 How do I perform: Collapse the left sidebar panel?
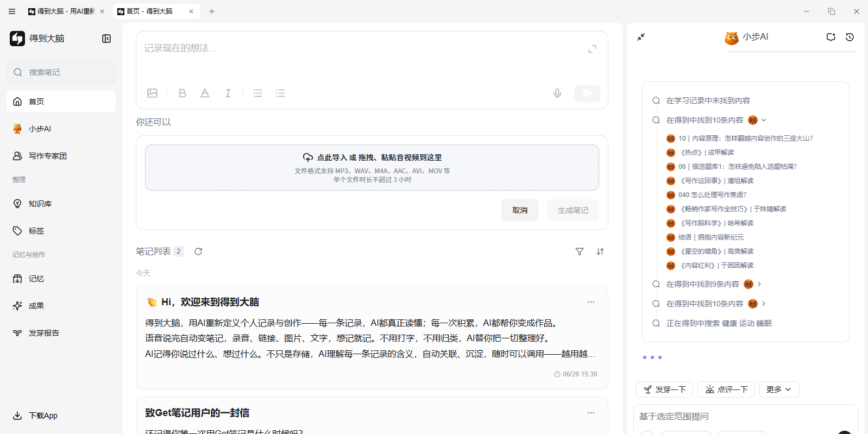106,39
